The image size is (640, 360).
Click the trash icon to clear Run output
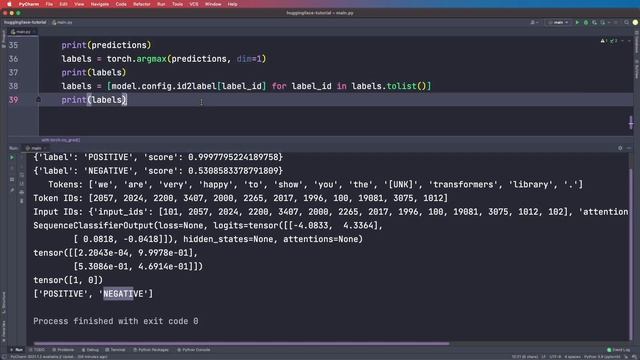coord(22,201)
